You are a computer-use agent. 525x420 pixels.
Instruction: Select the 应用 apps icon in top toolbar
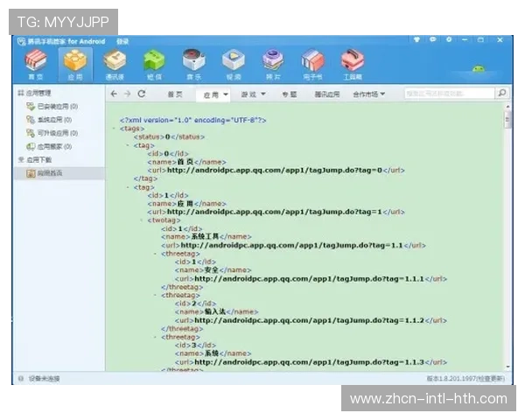(x=75, y=63)
